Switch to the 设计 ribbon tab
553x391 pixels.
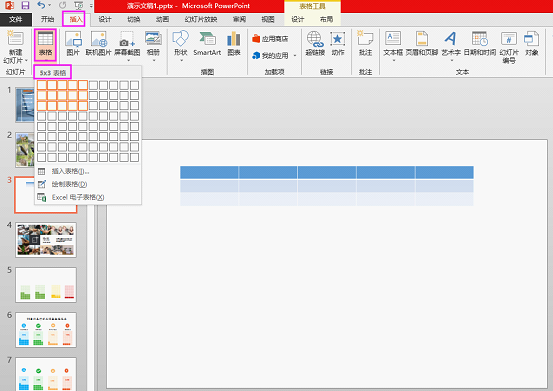pyautogui.click(x=105, y=19)
